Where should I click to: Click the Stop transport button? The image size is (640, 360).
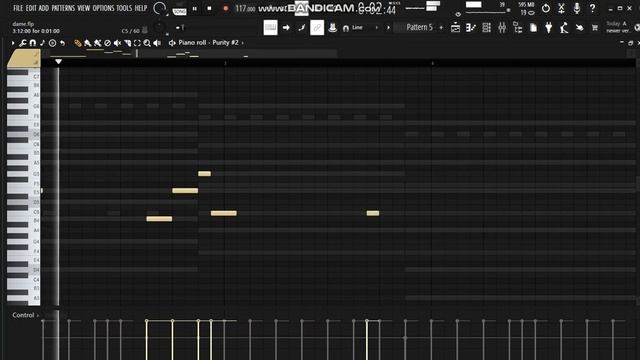[209, 8]
